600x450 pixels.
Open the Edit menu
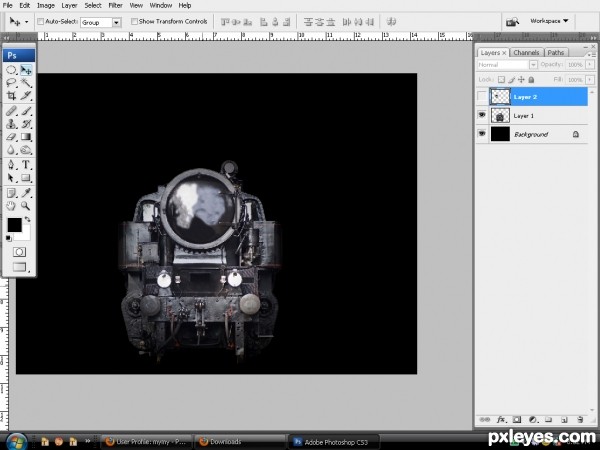click(25, 5)
